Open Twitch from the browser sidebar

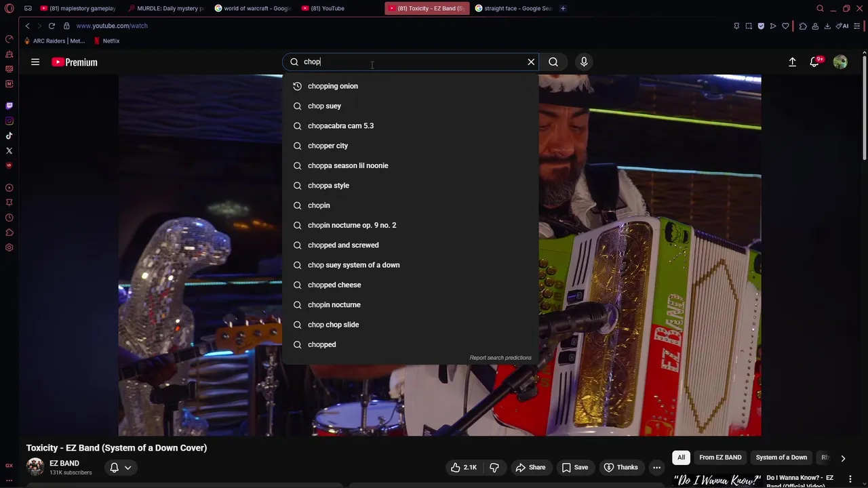pyautogui.click(x=9, y=106)
